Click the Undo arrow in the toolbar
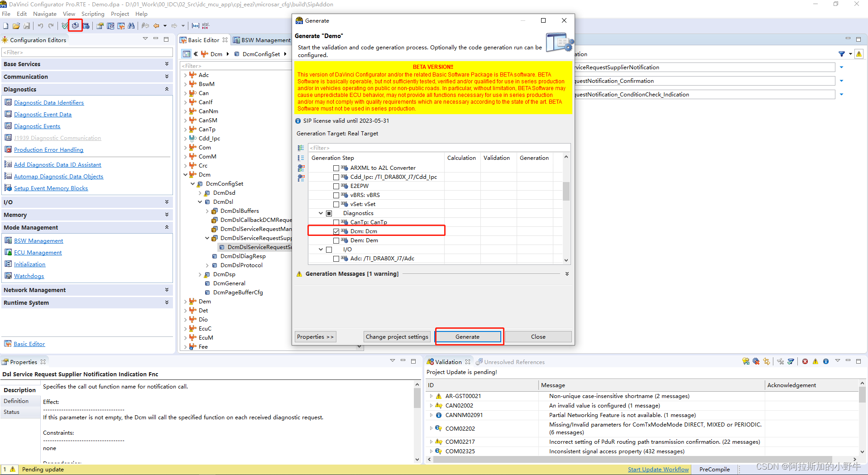 (x=40, y=26)
